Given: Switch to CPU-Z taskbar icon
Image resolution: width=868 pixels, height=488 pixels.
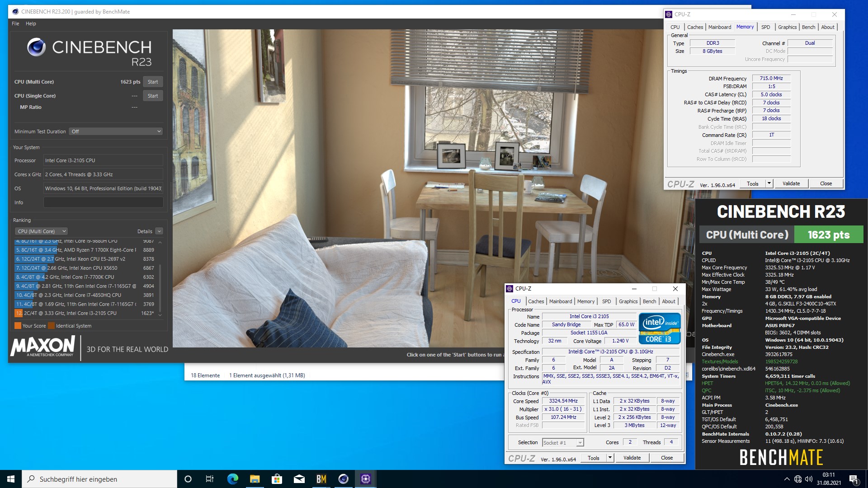Looking at the screenshot, I should (365, 479).
